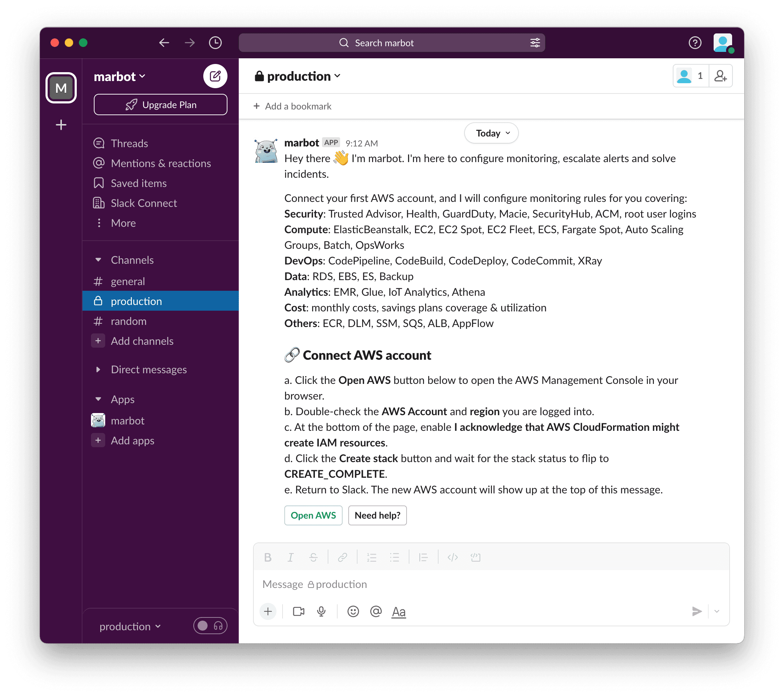Insert a link in message
784x696 pixels.
343,557
